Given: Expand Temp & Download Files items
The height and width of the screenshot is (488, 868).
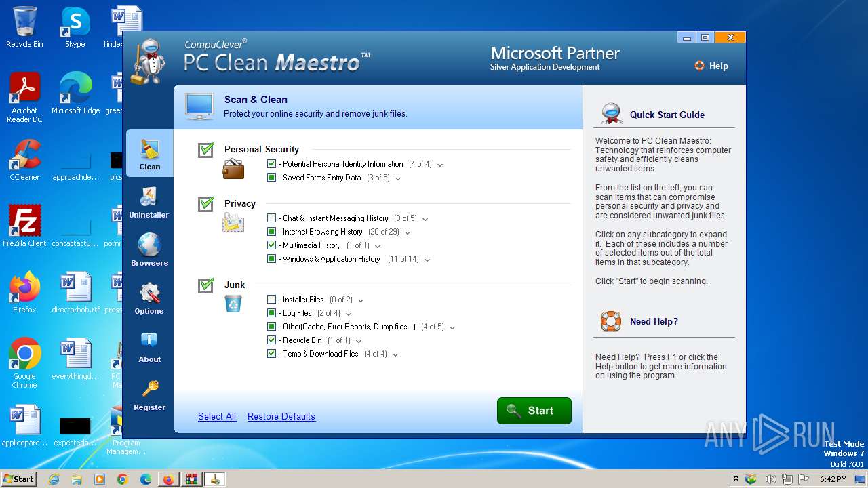Looking at the screenshot, I should point(395,354).
